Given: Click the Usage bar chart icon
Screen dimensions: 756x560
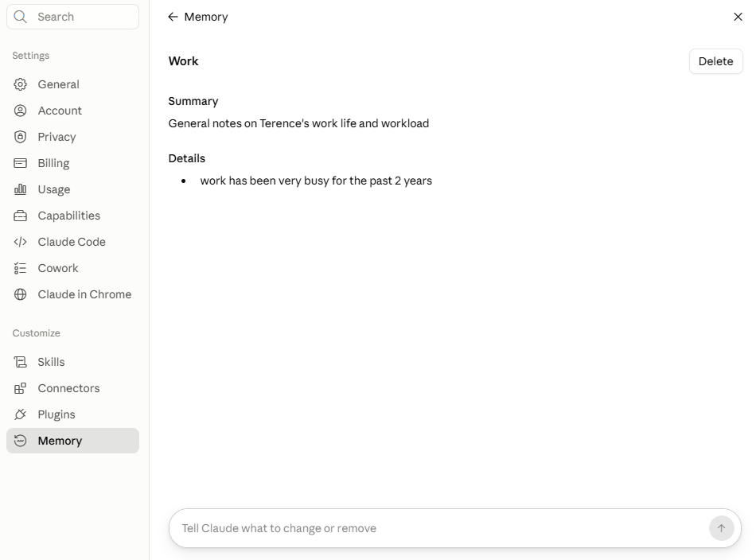Looking at the screenshot, I should [20, 189].
